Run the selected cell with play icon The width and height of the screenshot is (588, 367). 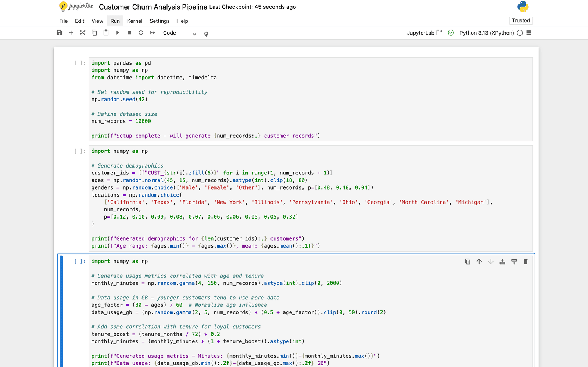[x=118, y=33]
